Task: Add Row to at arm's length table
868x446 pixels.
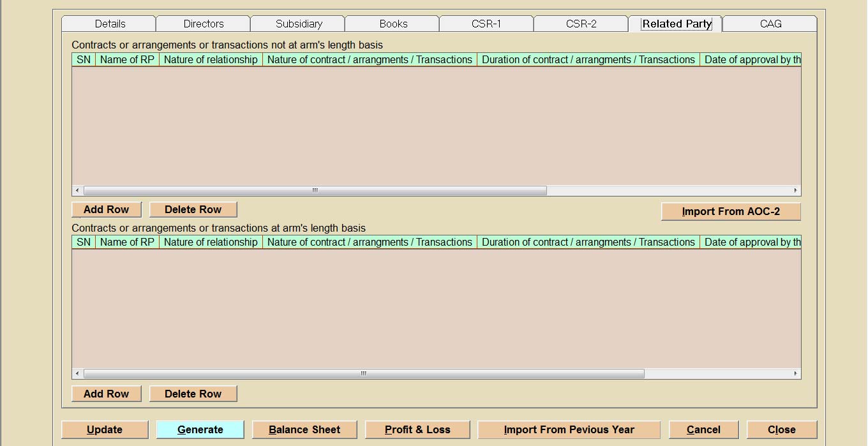Action: pyautogui.click(x=106, y=394)
